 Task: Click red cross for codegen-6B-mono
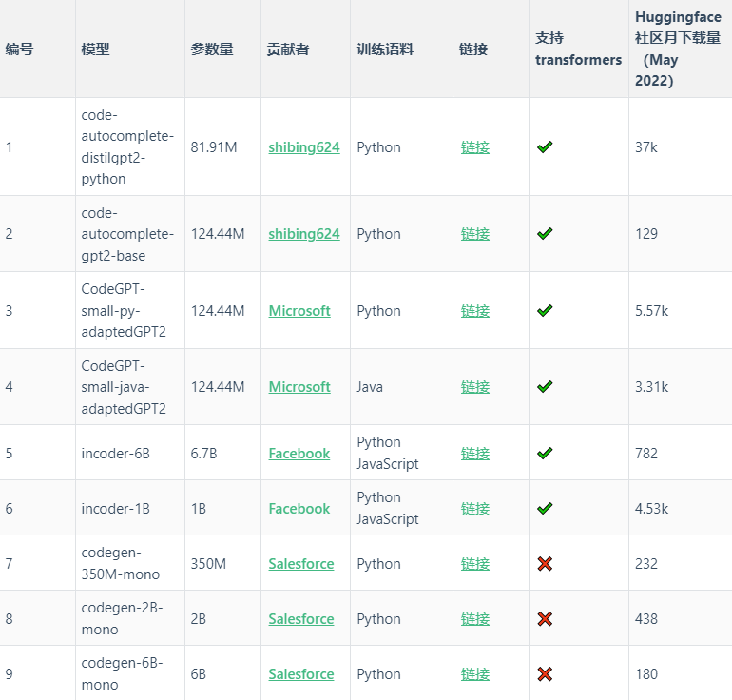[x=545, y=674]
